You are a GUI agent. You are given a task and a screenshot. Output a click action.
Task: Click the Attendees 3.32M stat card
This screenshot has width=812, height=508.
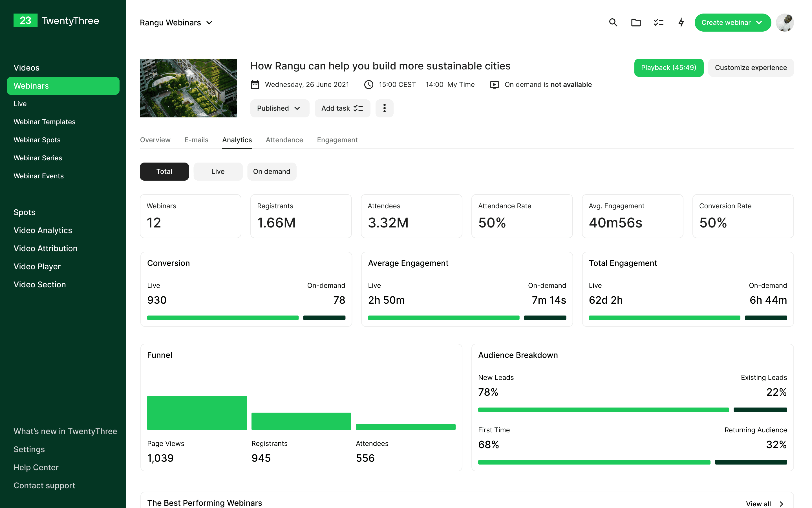[411, 216]
